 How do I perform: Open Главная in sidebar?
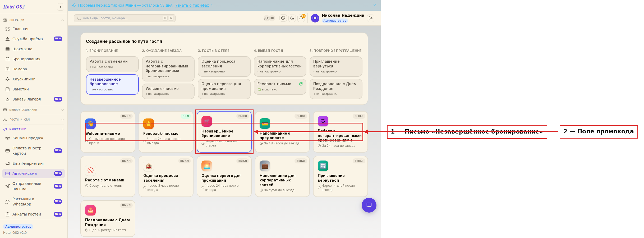pyautogui.click(x=34, y=29)
